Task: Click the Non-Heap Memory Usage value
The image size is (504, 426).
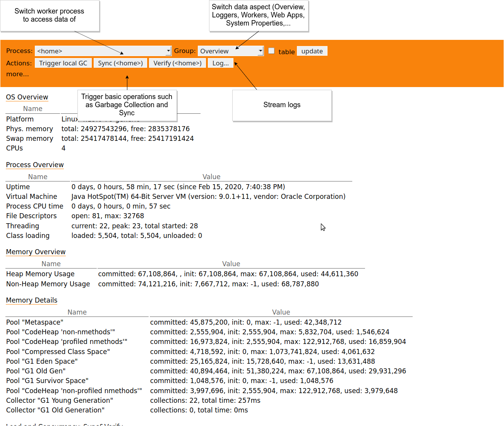Action: coord(209,284)
